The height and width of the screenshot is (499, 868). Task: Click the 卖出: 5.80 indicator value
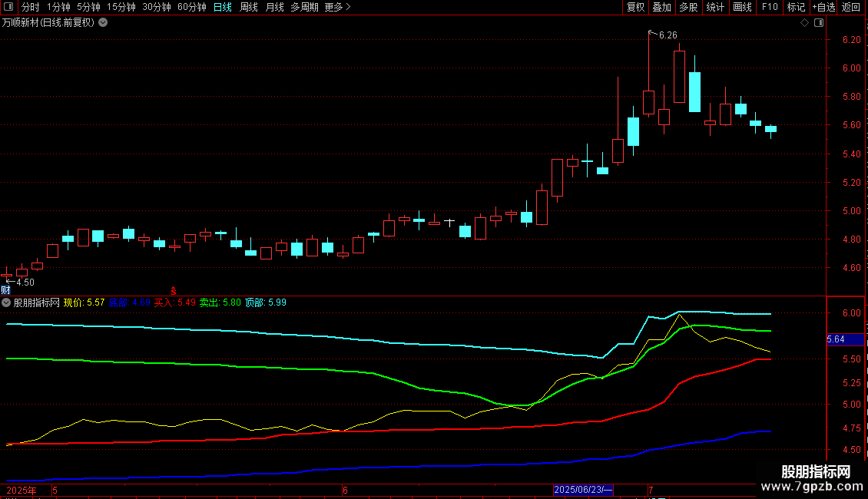point(220,302)
